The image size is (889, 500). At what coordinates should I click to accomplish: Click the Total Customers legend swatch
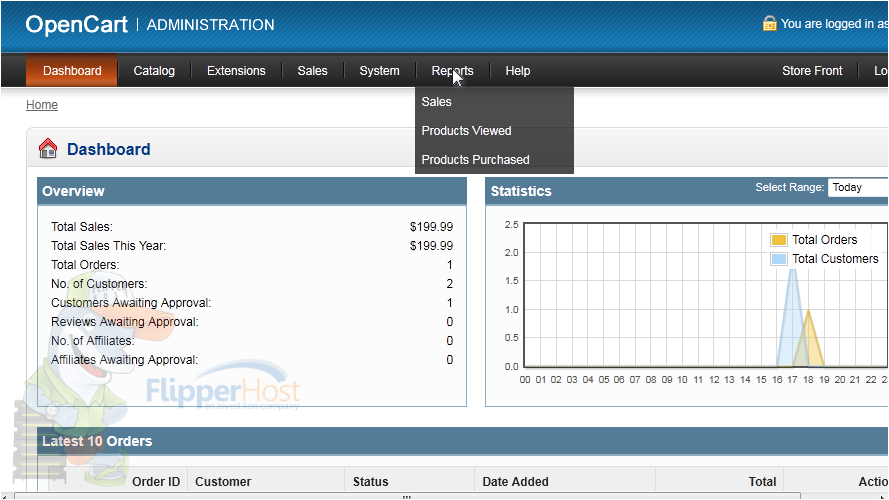point(778,259)
